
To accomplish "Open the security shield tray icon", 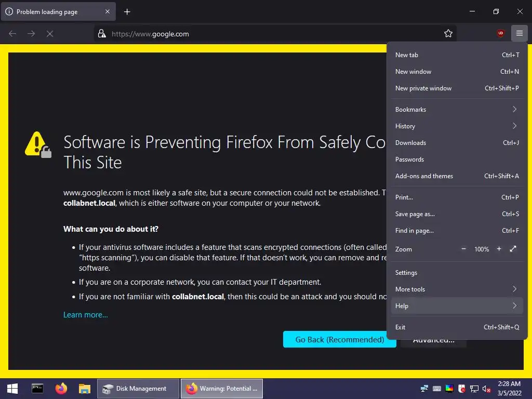I will (461, 389).
